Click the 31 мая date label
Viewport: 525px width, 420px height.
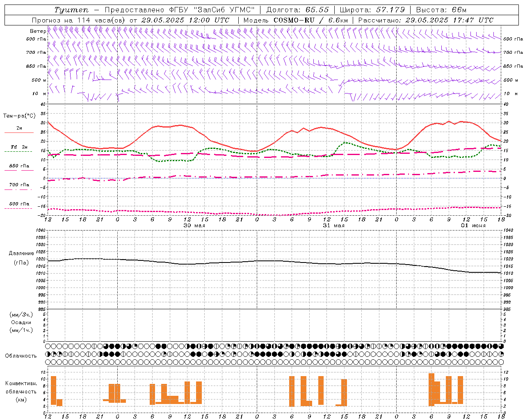point(334,226)
